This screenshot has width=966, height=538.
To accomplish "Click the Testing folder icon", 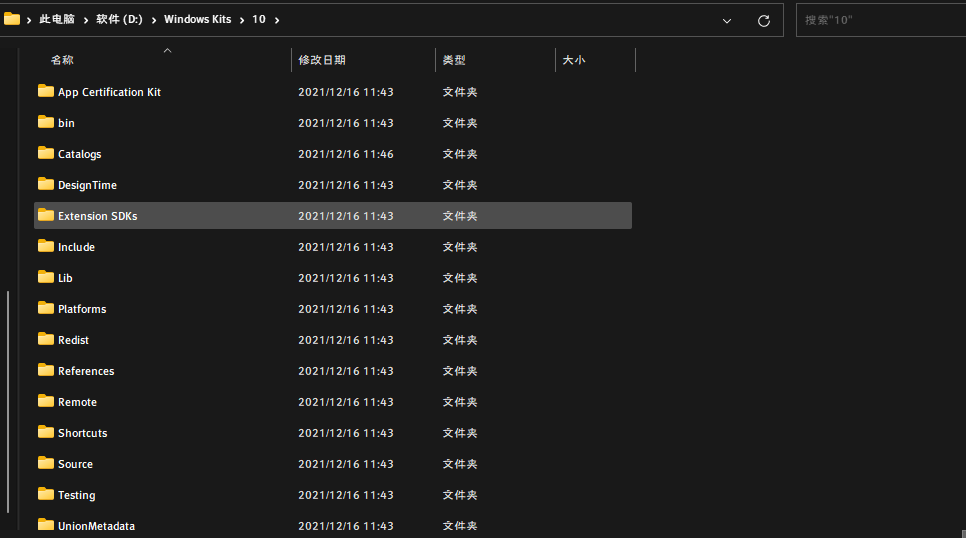I will click(x=46, y=494).
